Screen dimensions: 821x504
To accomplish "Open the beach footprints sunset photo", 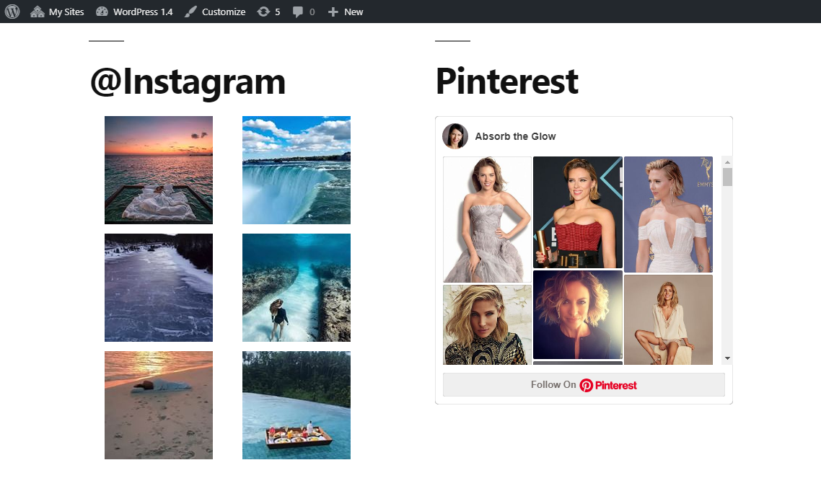I will click(x=159, y=405).
